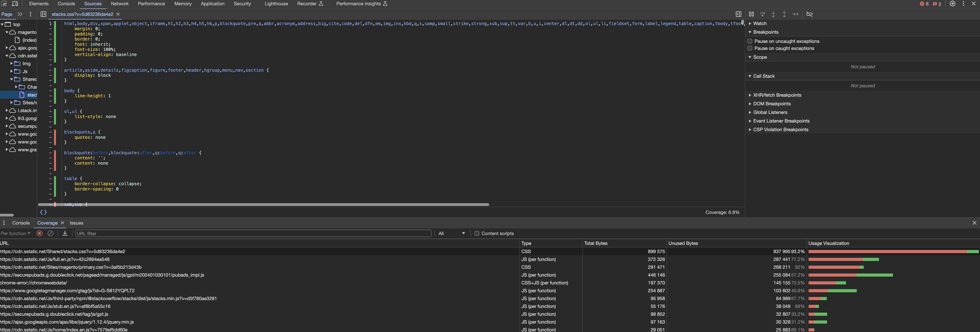Click the code editor horizontal scrollbar
Screen dimensions: 980x332
[x=263, y=204]
